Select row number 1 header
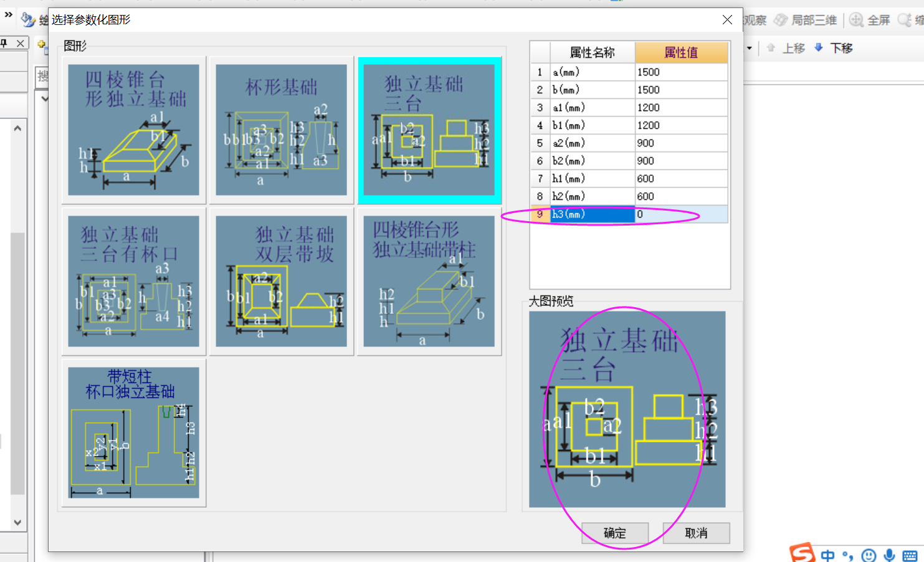 coord(540,72)
